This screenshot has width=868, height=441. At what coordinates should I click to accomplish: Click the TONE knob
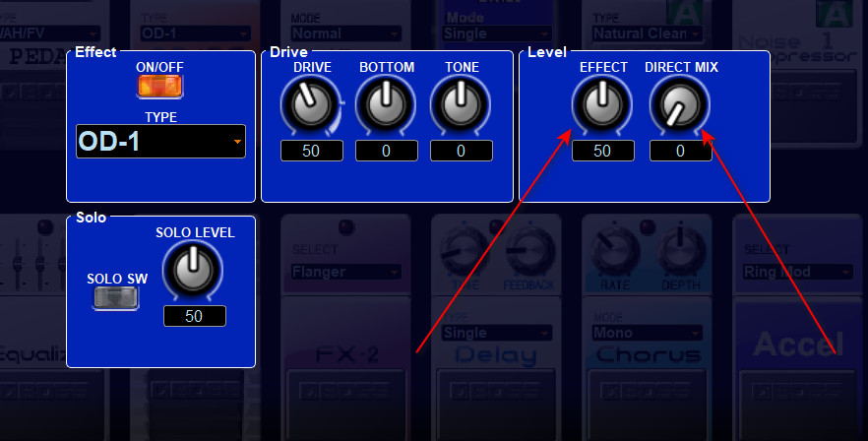pos(460,104)
